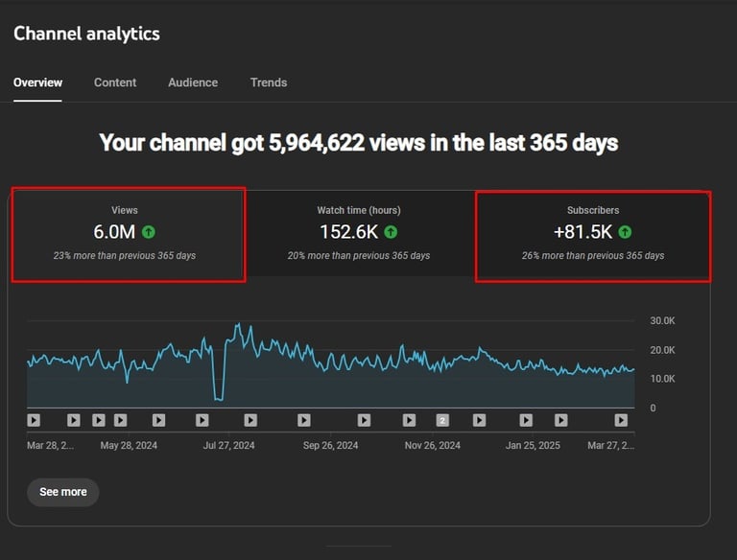737x560 pixels.
Task: Open the video marker just above Jan 25, 2025
Action: 526,420
